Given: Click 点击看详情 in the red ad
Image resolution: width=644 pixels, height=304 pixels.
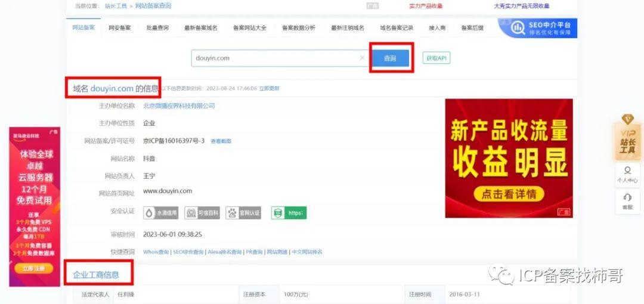Looking at the screenshot, I should tap(509, 194).
